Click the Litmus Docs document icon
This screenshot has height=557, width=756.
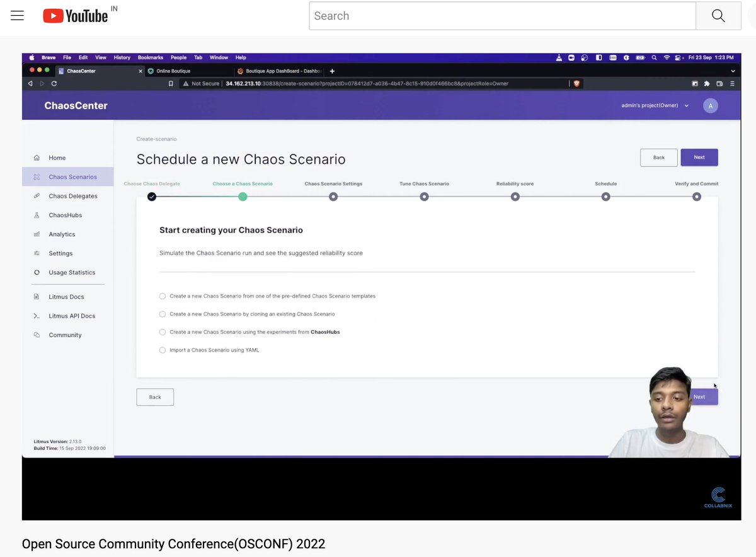point(37,297)
